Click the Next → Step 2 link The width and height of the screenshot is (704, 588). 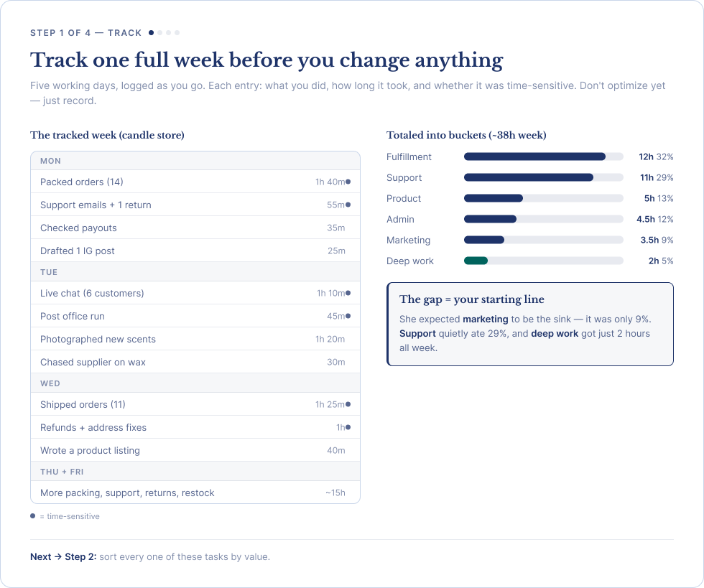pyautogui.click(x=63, y=556)
